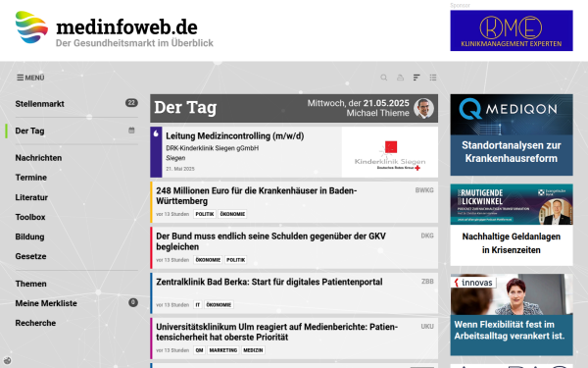The width and height of the screenshot is (588, 368).
Task: Select Der Tag in sidebar
Action: pos(29,131)
